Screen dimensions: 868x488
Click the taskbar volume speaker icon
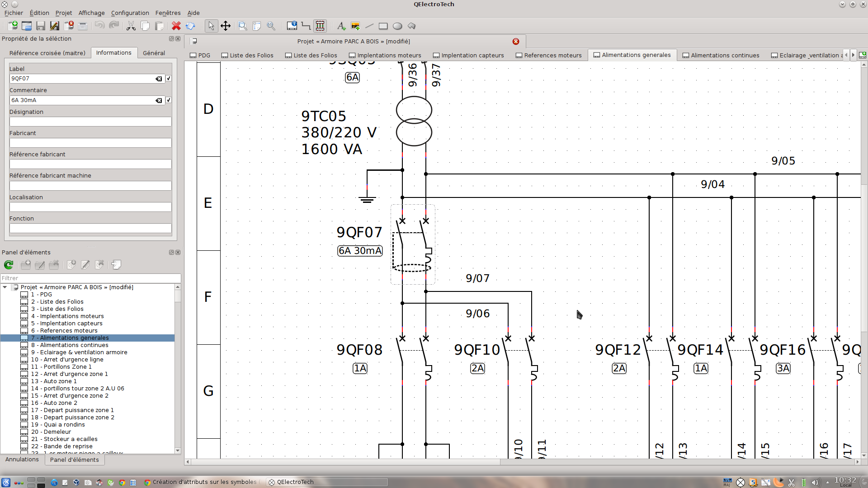pyautogui.click(x=815, y=483)
